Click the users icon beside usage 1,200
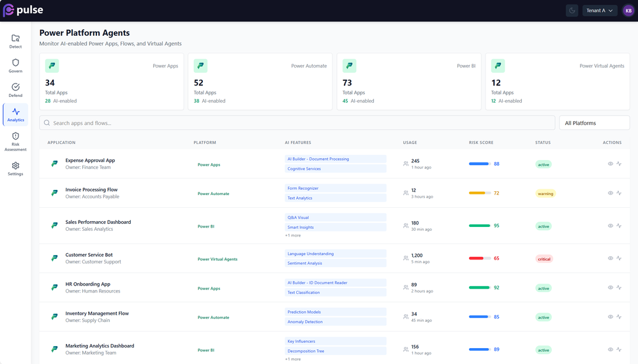The image size is (638, 364). (406, 258)
